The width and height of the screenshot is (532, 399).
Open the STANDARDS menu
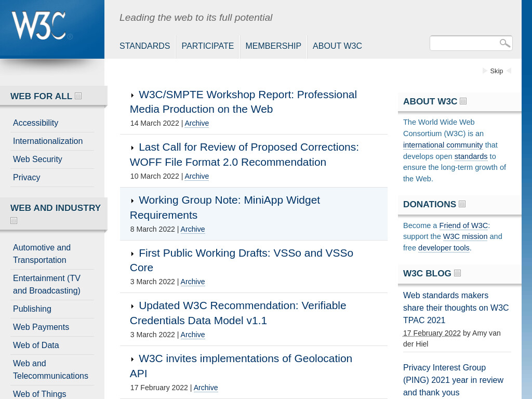pyautogui.click(x=144, y=46)
